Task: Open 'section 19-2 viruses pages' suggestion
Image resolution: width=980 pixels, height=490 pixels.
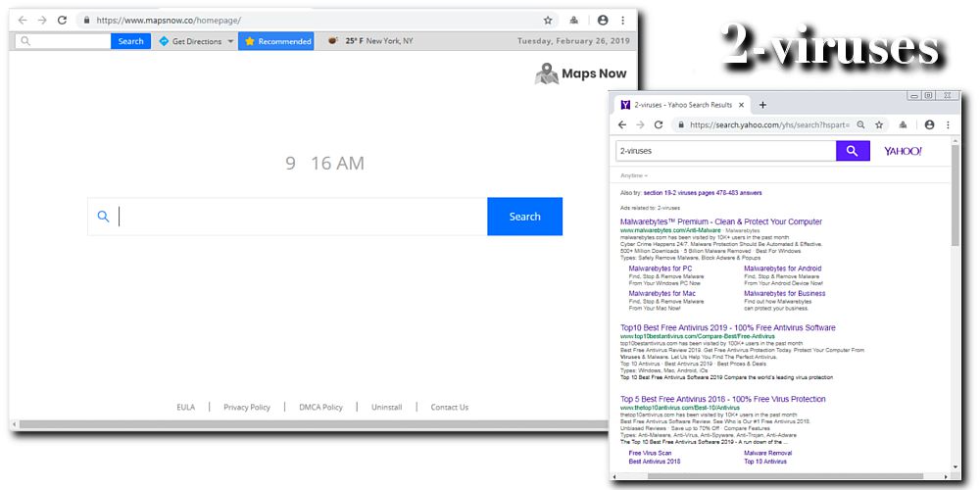Action: (x=703, y=193)
